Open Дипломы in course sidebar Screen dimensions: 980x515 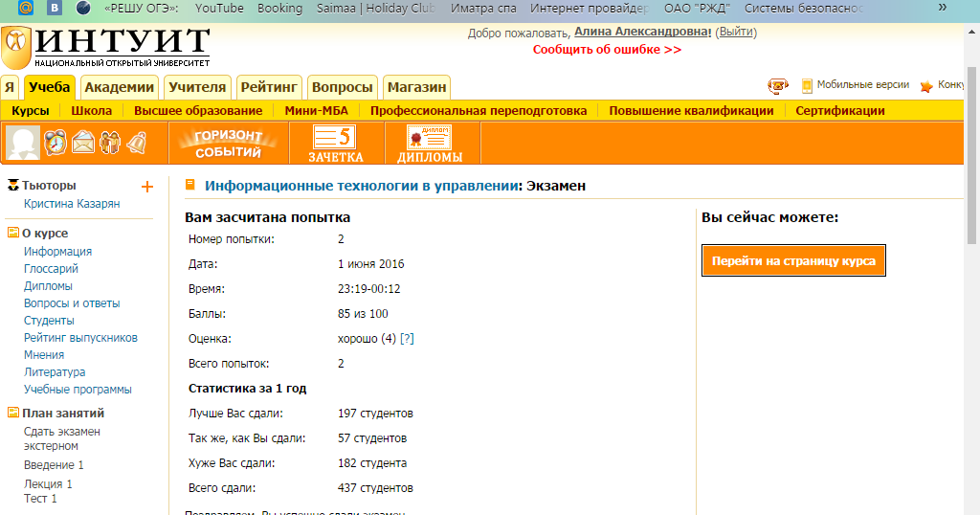(48, 285)
